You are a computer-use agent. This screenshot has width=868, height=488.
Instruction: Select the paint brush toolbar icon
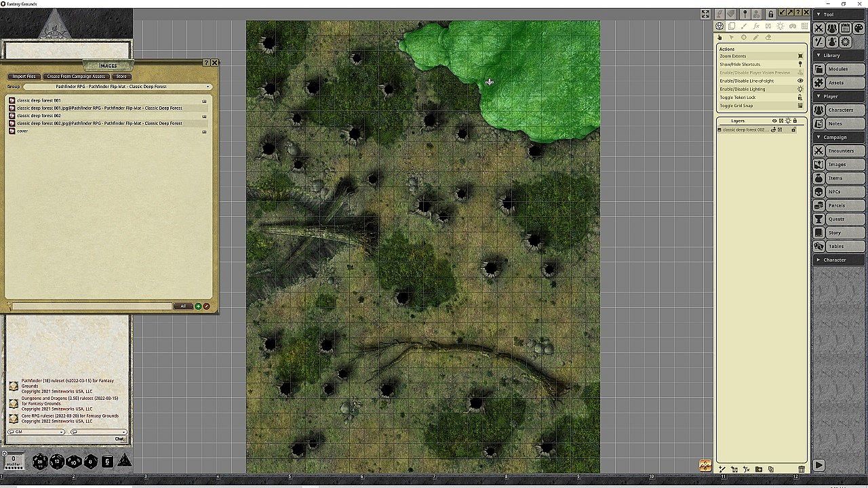coord(744,26)
